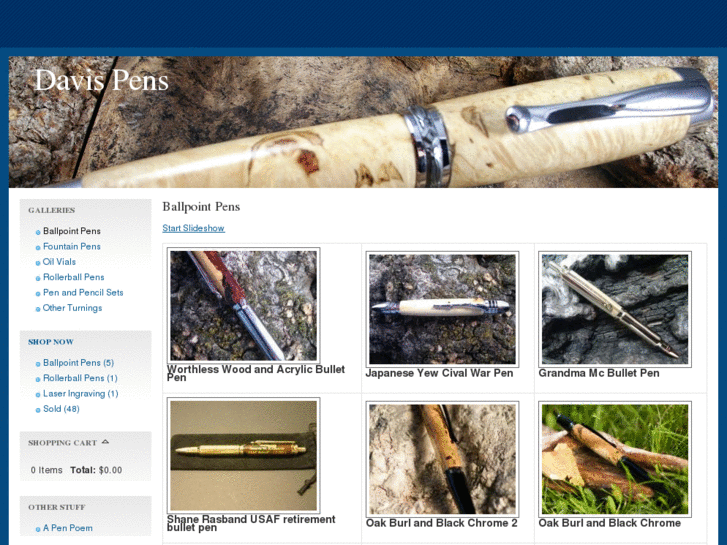
Task: Click the header banner pen image
Action: [x=363, y=122]
